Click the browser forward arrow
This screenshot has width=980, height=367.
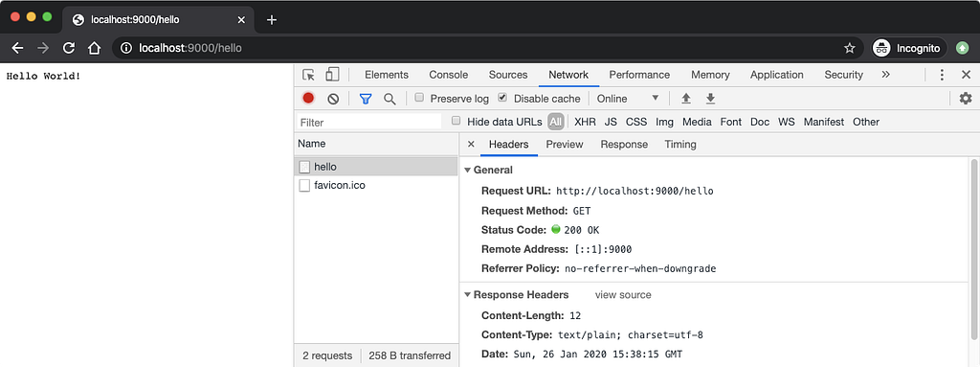(x=43, y=48)
